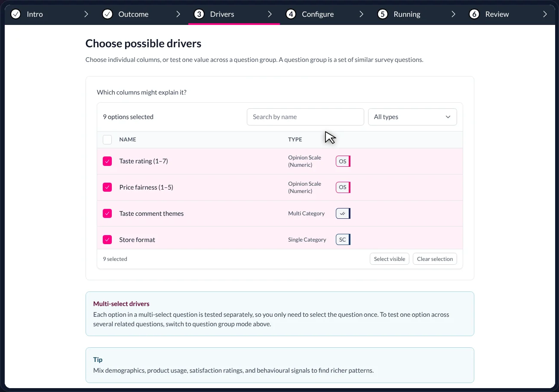The width and height of the screenshot is (559, 392).
Task: Click the TYPE column header
Action: click(x=295, y=140)
